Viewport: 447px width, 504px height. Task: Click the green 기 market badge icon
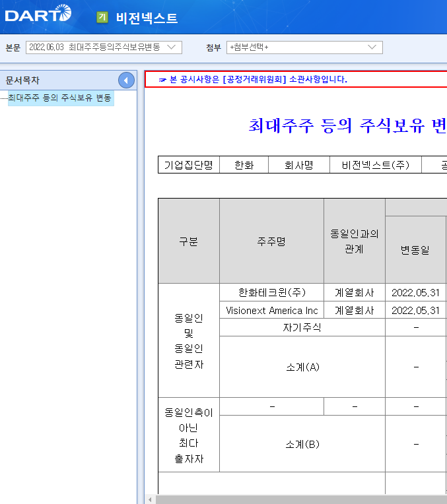click(x=102, y=17)
